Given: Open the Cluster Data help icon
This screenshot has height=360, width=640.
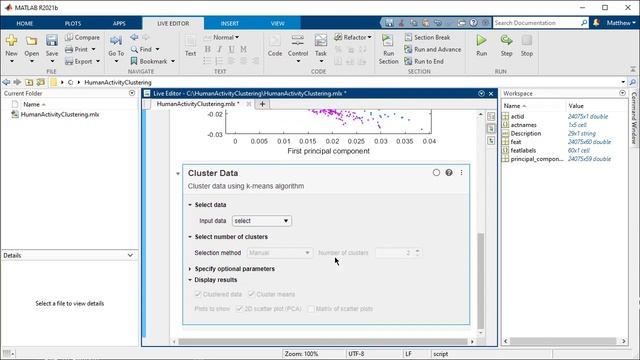Looking at the screenshot, I should 449,173.
